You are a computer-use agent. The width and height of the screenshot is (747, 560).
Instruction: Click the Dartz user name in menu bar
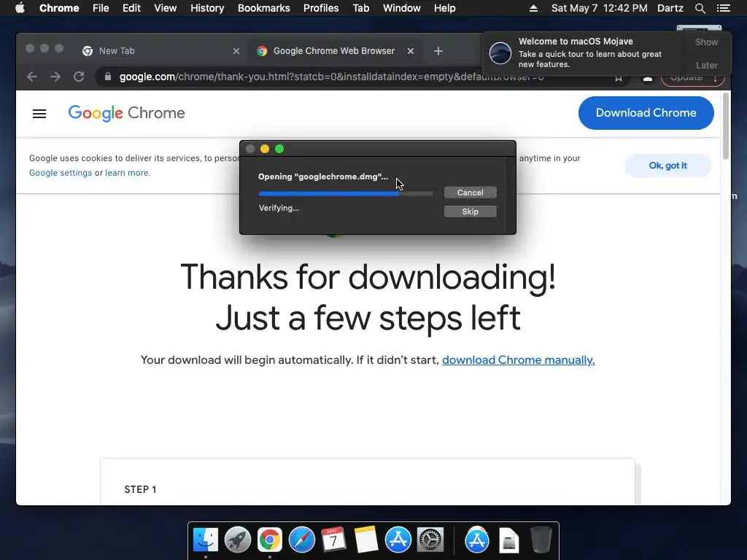click(670, 8)
